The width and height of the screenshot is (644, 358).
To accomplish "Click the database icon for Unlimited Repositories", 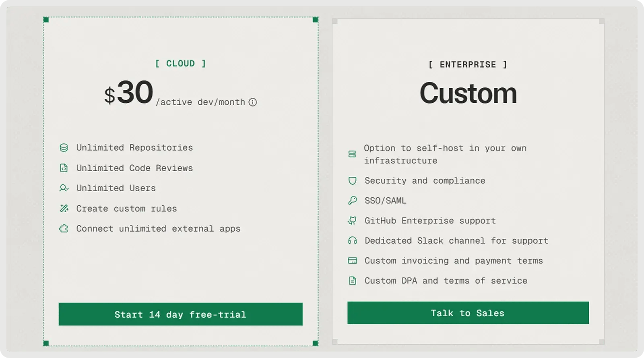I will 64,148.
